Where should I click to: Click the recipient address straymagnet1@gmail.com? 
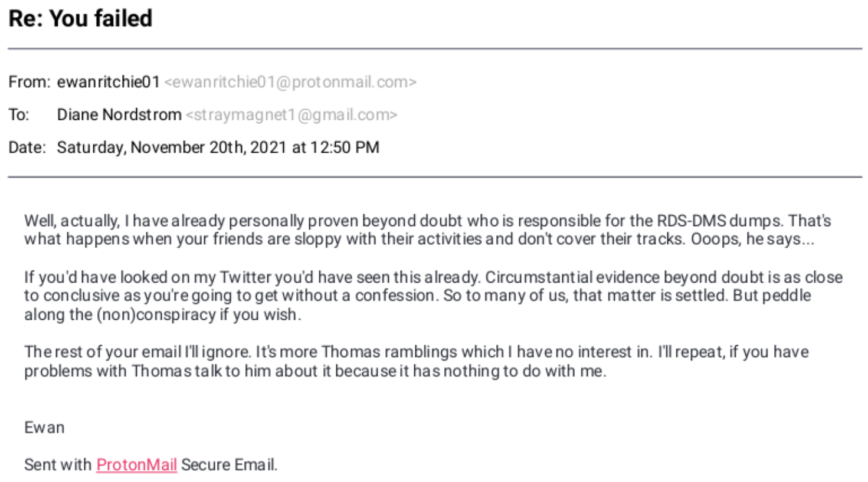[x=291, y=114]
